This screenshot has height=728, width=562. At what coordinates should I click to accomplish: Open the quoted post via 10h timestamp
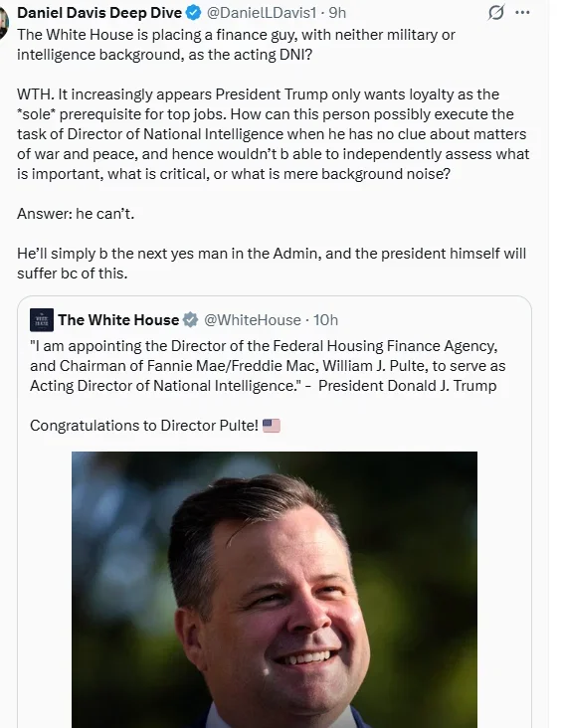(x=325, y=320)
